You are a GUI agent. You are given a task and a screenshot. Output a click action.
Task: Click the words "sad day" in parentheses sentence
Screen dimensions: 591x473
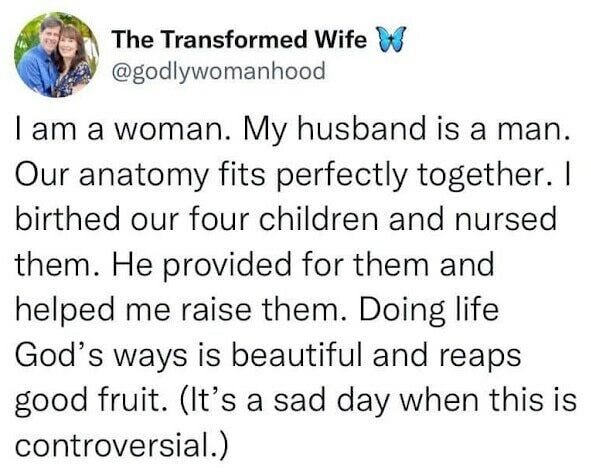[x=332, y=403]
